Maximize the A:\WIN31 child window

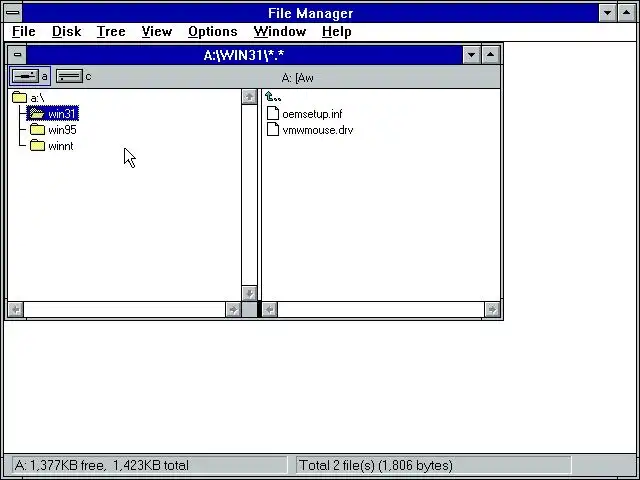point(490,54)
